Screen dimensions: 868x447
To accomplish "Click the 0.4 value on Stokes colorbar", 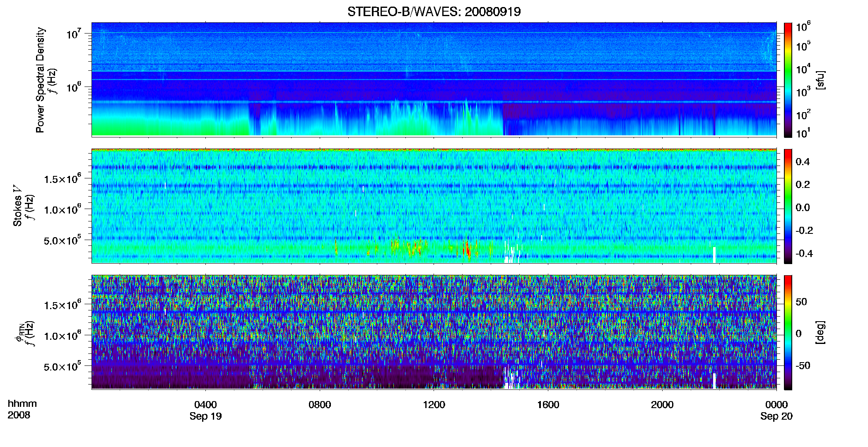I will (x=803, y=162).
